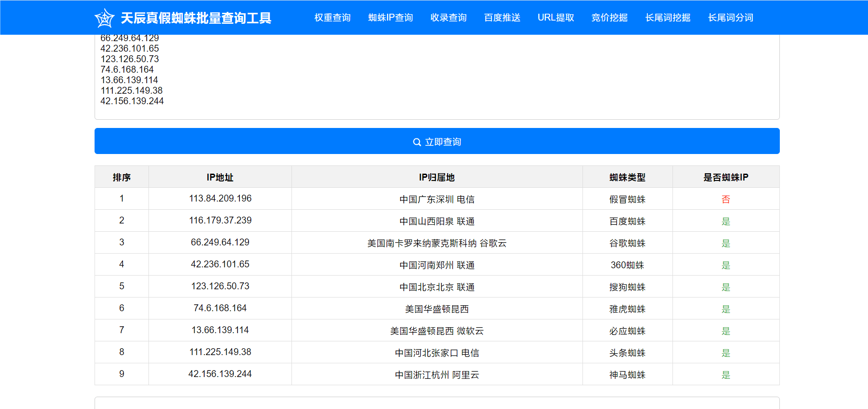This screenshot has height=409, width=868.
Task: Click location 中国河南郑州 联通
Action: point(437,265)
